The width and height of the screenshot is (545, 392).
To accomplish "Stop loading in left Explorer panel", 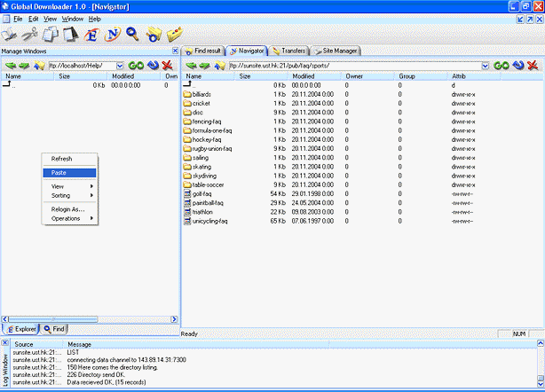I will pos(167,66).
